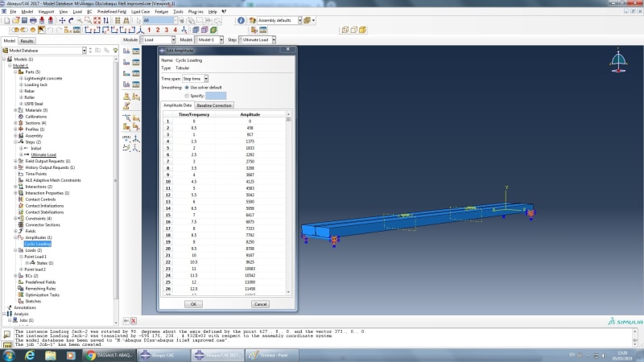This screenshot has width=644, height=362.
Task: Click the New Model Database icon
Action: [x=7, y=20]
